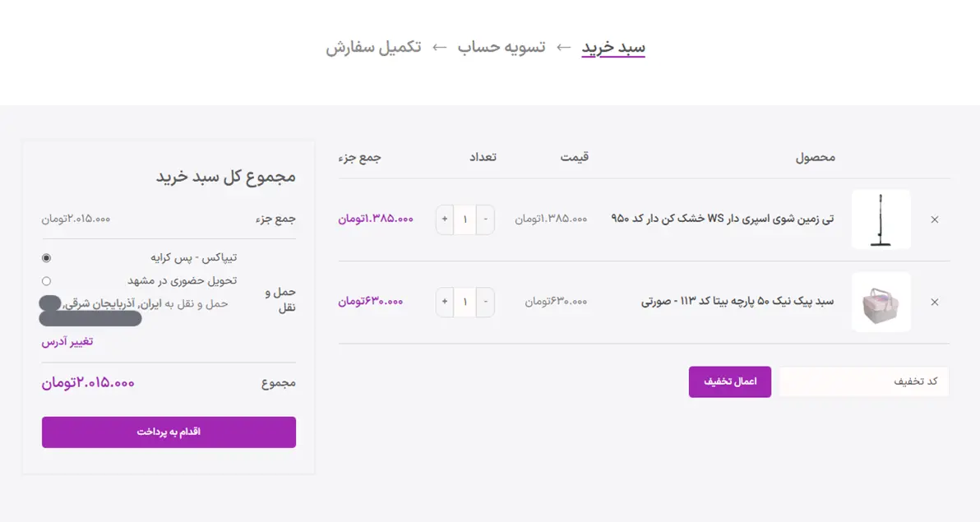
Task: Increase the picnic basket quantity with plus
Action: coord(445,302)
